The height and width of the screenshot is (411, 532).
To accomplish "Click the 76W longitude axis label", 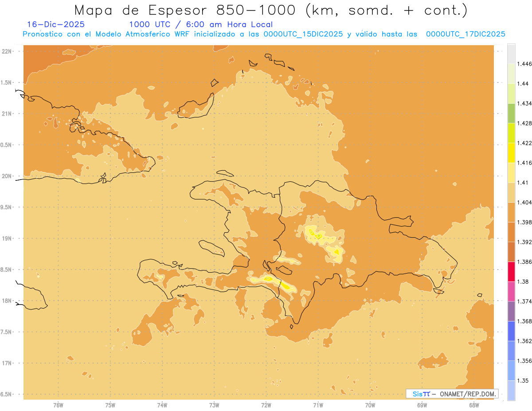I will [x=58, y=405].
